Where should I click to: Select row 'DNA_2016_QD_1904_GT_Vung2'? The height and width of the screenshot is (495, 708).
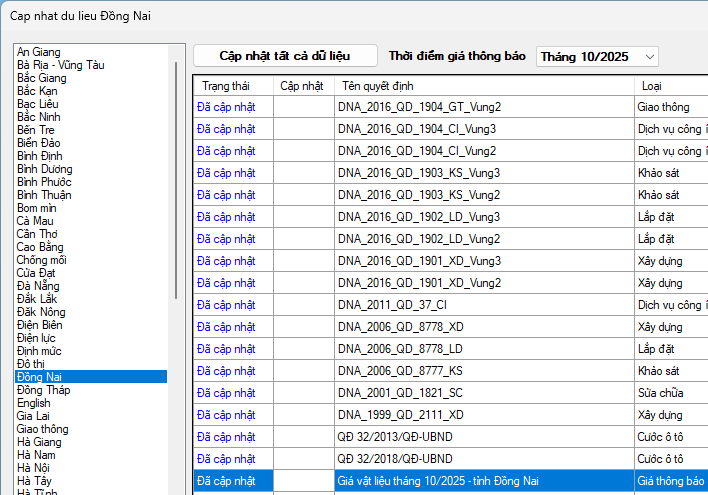click(419, 107)
